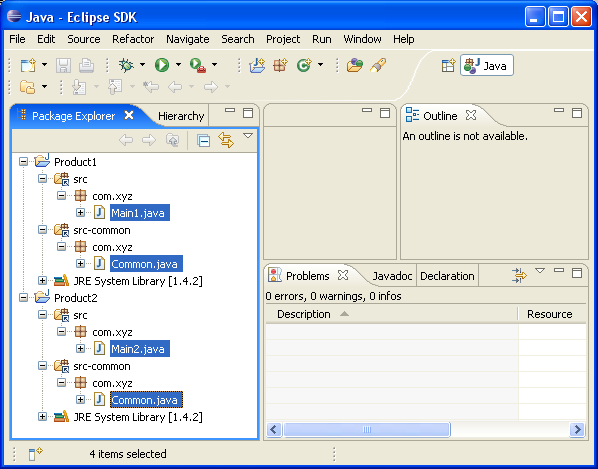Click the Problems scrollbar right arrow
The width and height of the screenshot is (598, 469).
pyautogui.click(x=577, y=430)
